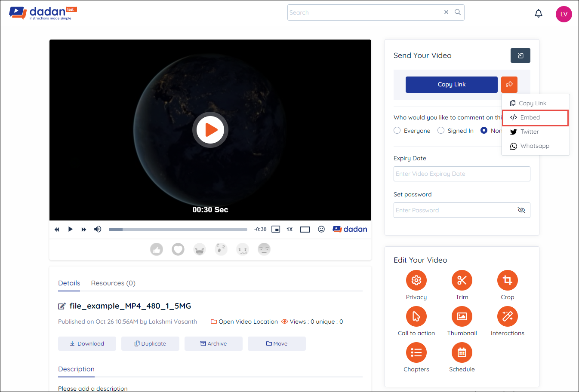Select Embed in the share menu
Viewport: 579px width, 392px height.
536,117
